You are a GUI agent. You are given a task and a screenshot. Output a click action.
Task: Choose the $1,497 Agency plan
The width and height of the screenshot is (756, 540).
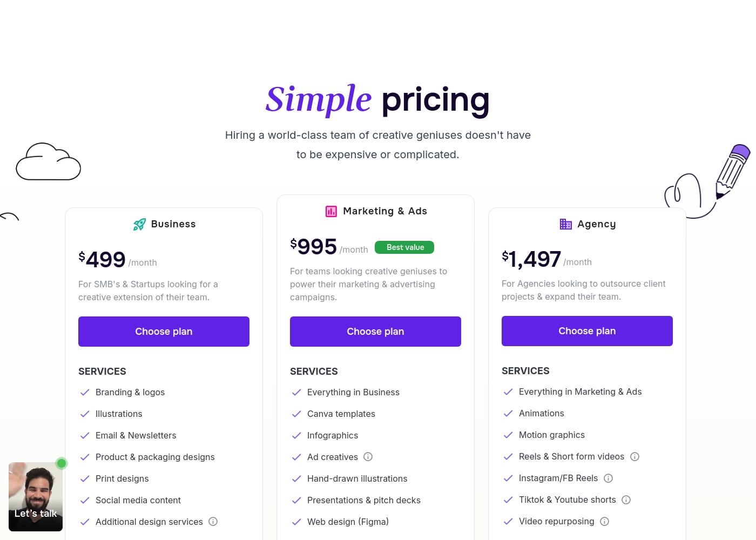click(x=587, y=331)
